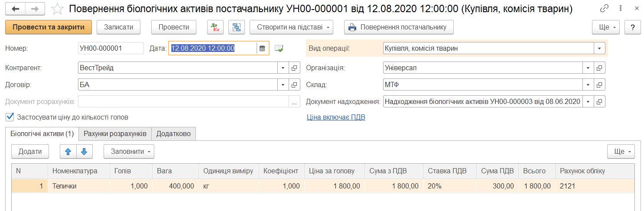Focus the Номер input field

click(111, 48)
